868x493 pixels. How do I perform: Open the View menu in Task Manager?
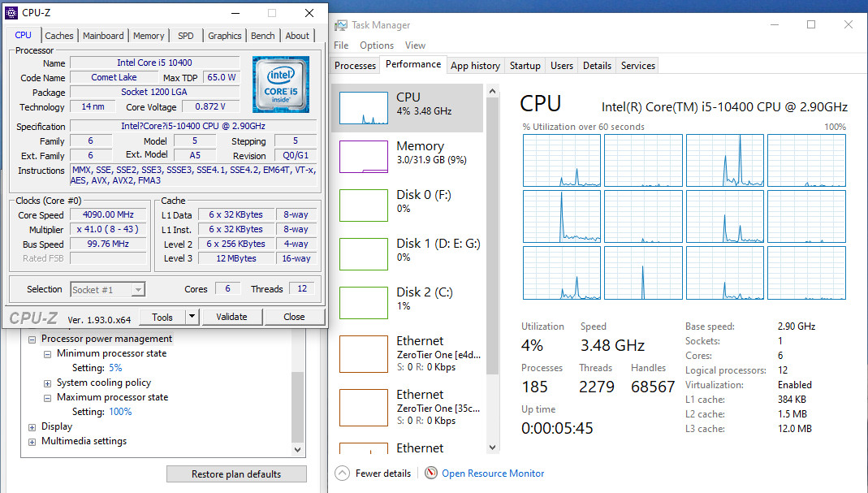415,45
